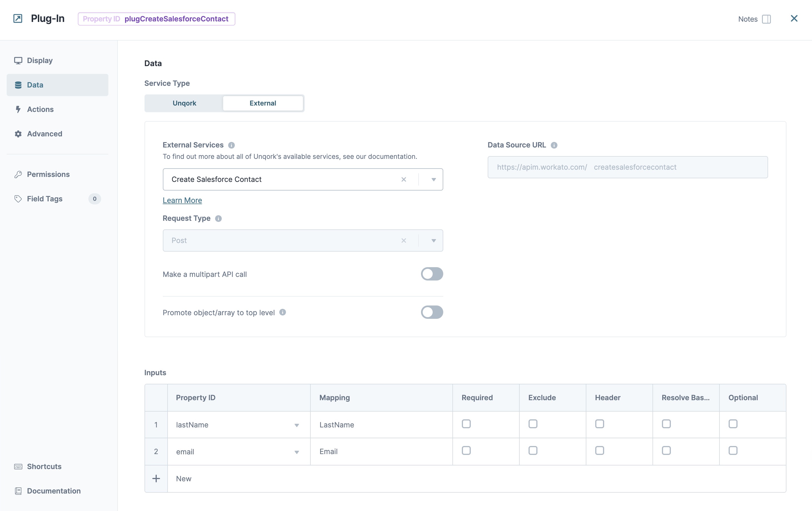Close the Plug-In configuration window

(x=794, y=19)
